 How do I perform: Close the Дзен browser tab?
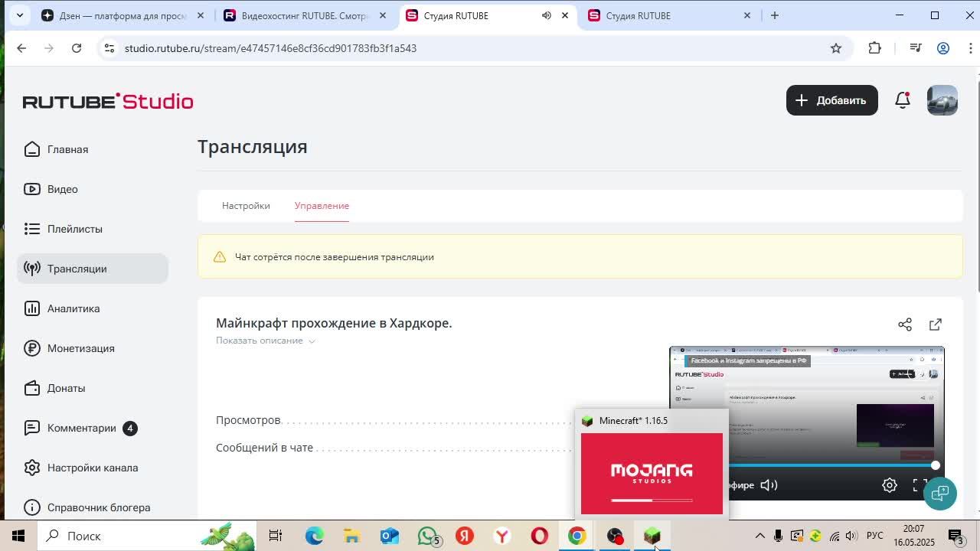pyautogui.click(x=201, y=15)
